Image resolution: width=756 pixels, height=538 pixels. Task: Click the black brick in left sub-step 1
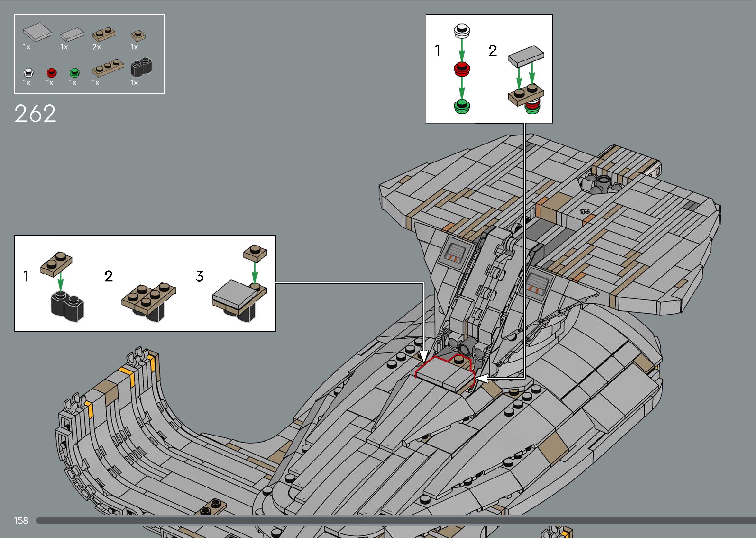(68, 307)
